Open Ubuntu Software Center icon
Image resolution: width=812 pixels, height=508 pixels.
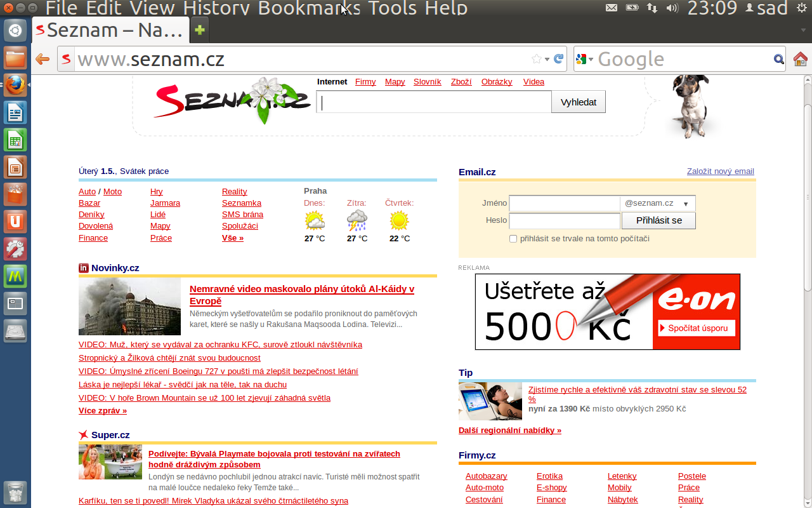point(15,194)
